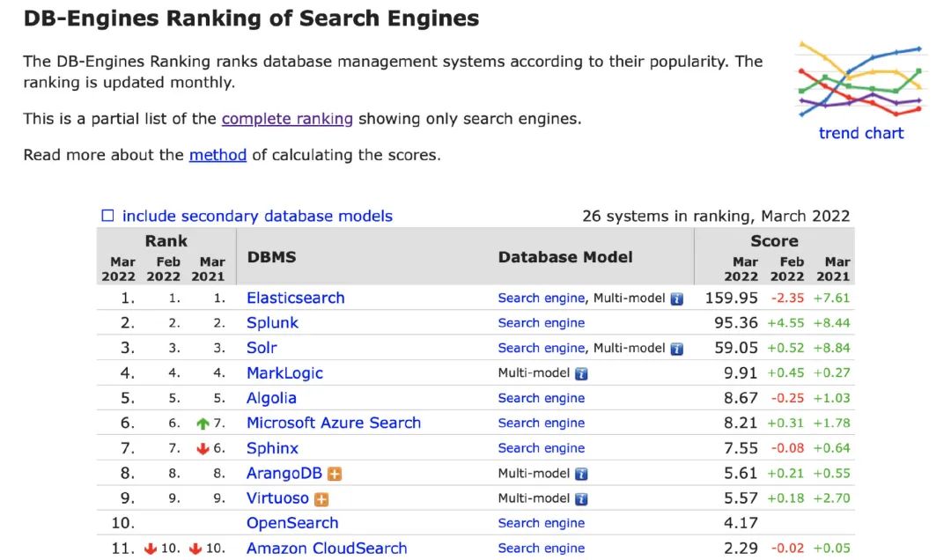Click the trend chart text link
The image size is (951, 560).
[x=860, y=133]
